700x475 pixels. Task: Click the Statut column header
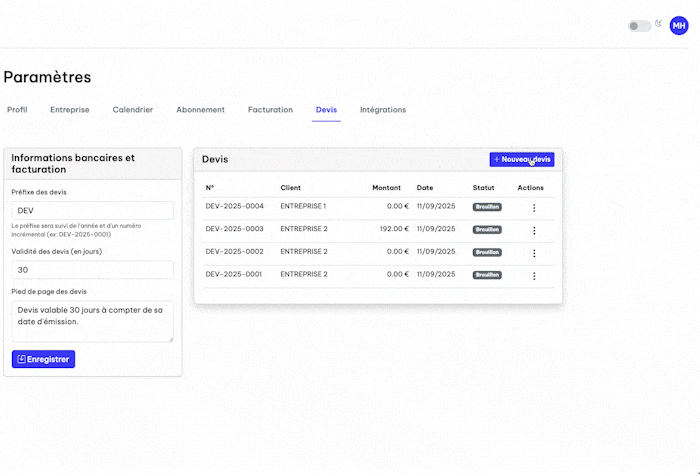[484, 188]
